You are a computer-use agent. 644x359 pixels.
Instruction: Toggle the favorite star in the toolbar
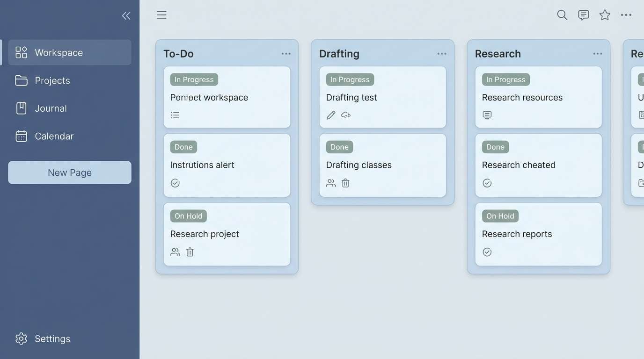[605, 14]
